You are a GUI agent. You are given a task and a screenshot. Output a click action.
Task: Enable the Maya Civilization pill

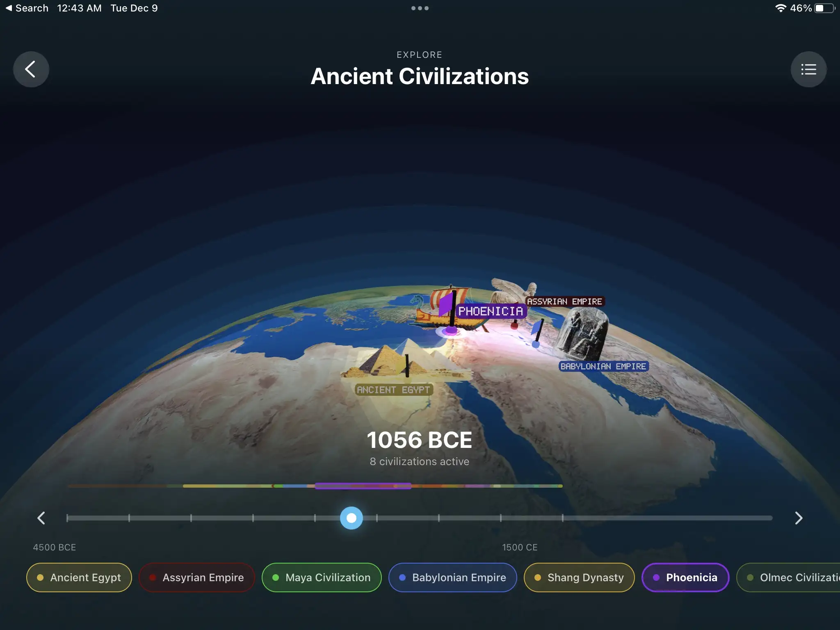(x=322, y=577)
